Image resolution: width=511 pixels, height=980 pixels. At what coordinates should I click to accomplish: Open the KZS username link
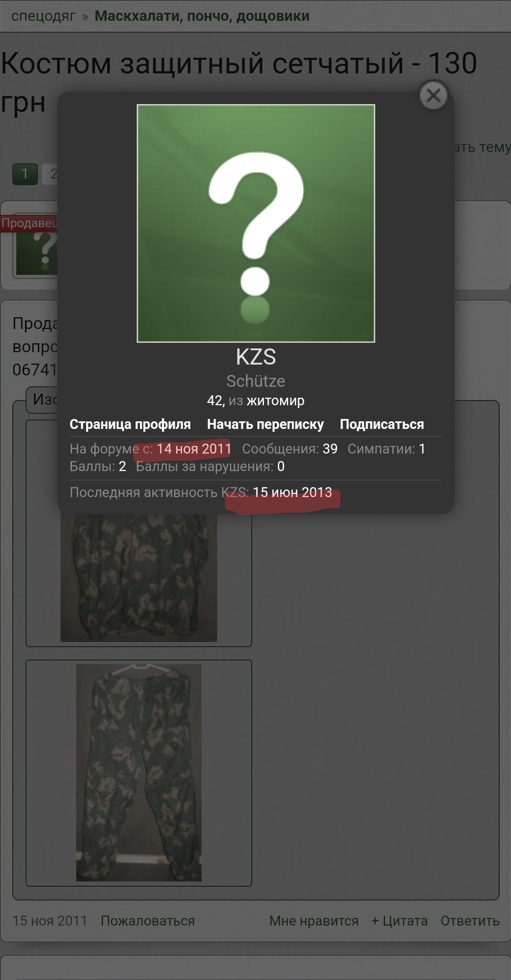tap(256, 357)
